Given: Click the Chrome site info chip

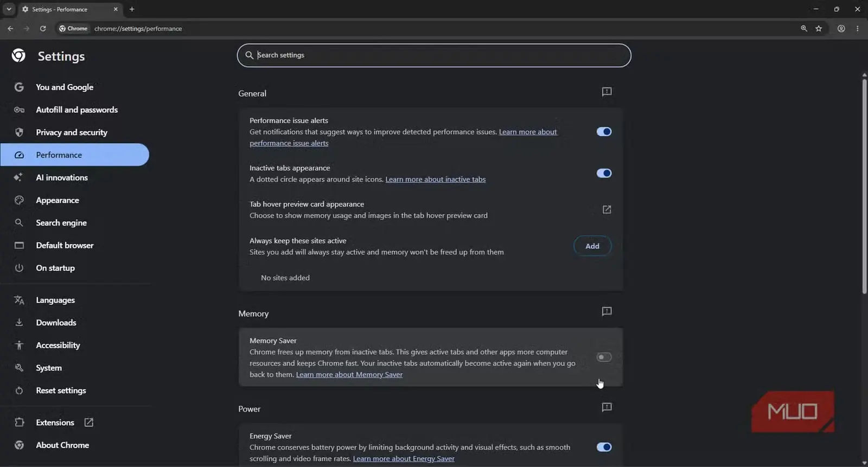Looking at the screenshot, I should (x=73, y=29).
